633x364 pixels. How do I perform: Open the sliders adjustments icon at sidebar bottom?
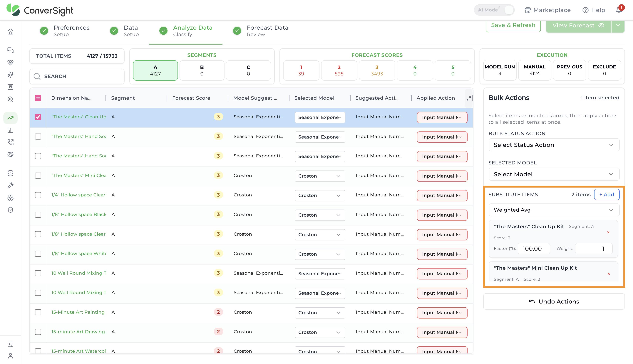point(10,344)
